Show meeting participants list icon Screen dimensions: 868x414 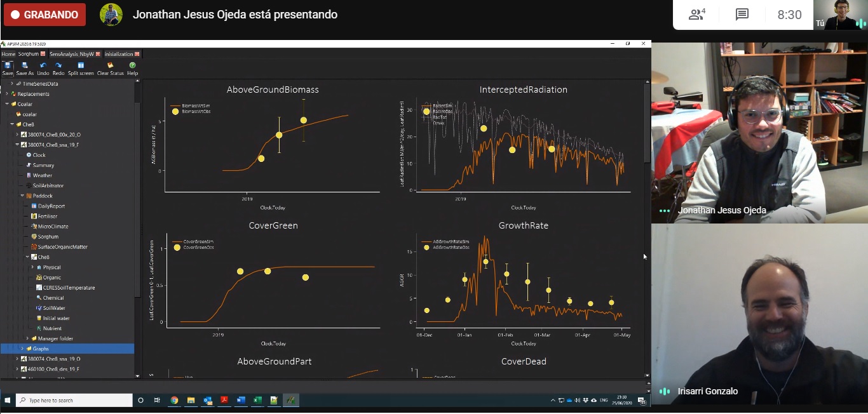pos(697,15)
